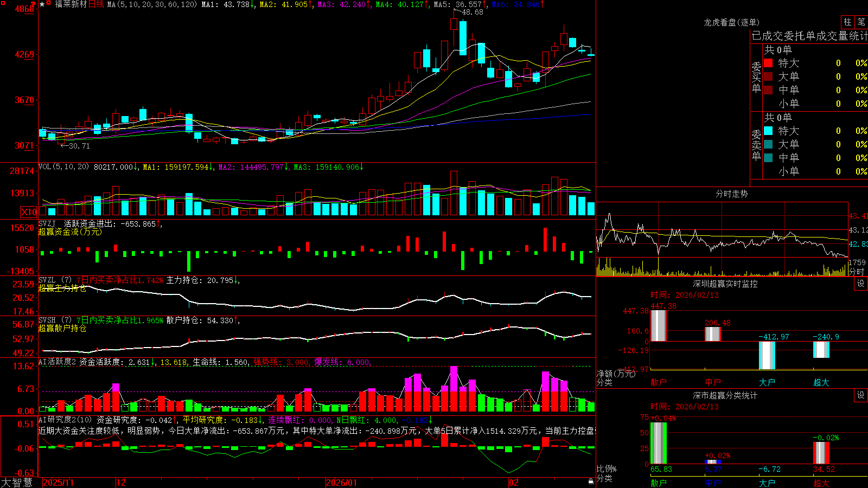Click the stock name 福莱新材
The height and width of the screenshot is (488, 868).
click(71, 4)
